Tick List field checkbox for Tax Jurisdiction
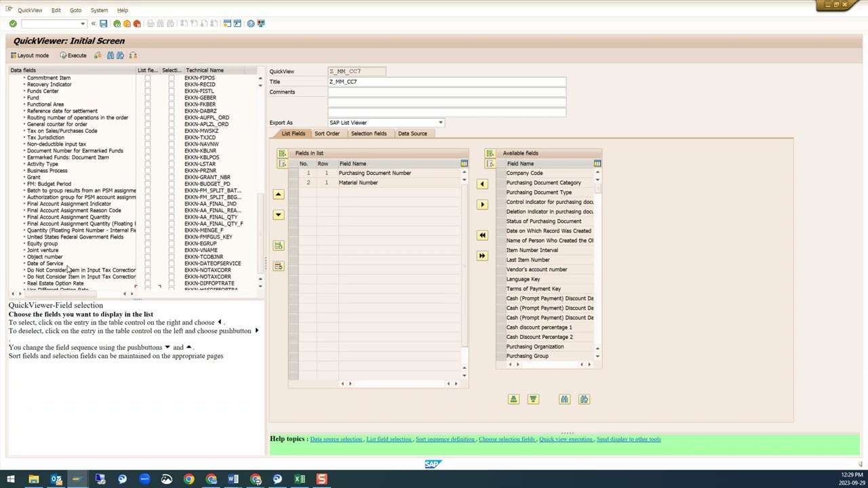This screenshot has width=868, height=488. coord(148,138)
